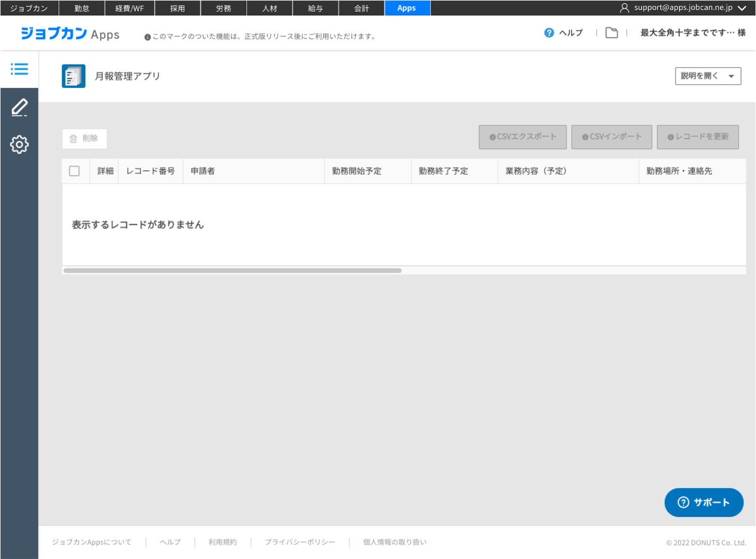Screen dimensions: 756x559
Task: Open the folder icon in header
Action: (612, 33)
